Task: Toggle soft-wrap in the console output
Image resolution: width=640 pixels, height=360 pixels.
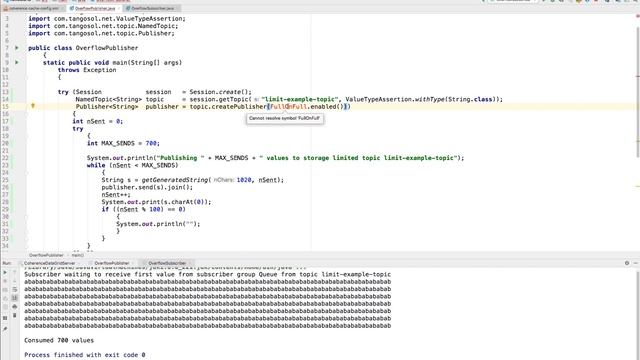Action: (x=15, y=289)
